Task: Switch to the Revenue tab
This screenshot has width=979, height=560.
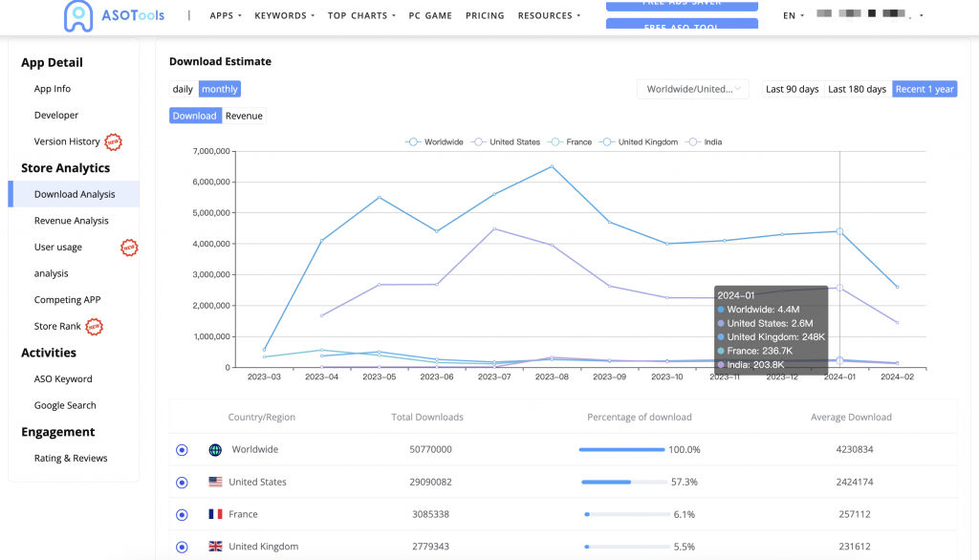Action: 244,116
